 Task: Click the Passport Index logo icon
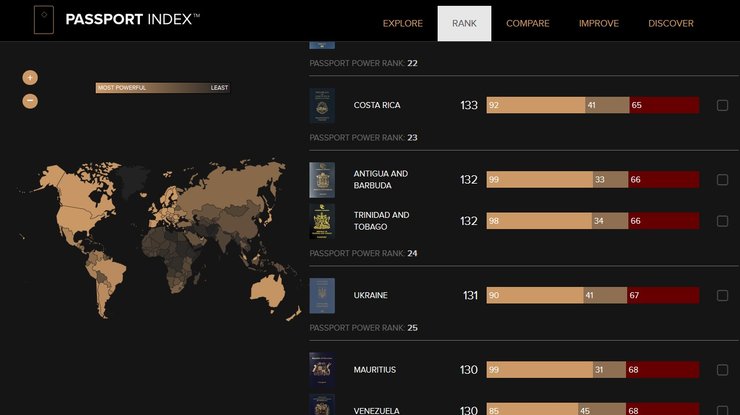click(44, 20)
